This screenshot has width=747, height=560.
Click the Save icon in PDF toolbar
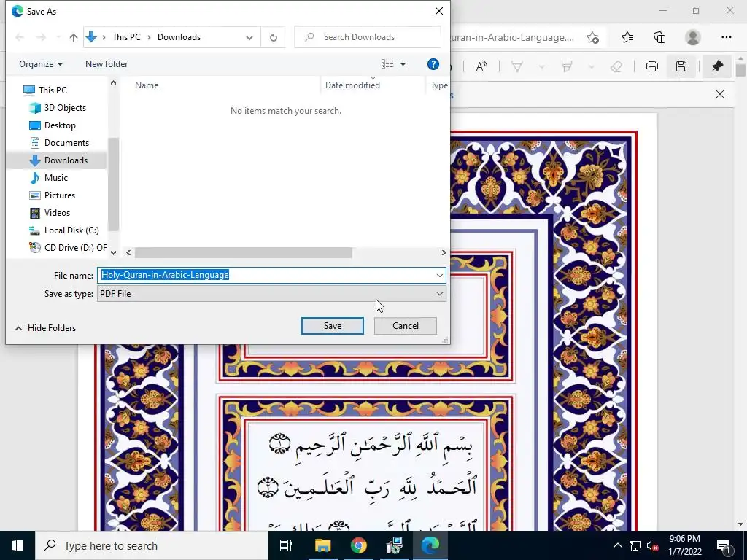pos(681,66)
